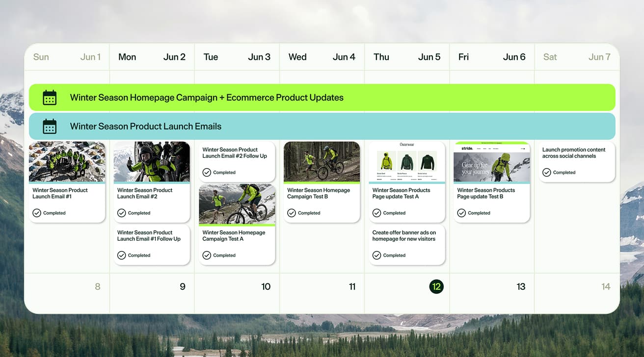Toggle completed check on Email #1 Follow Up
This screenshot has height=357, width=644.
122,255
